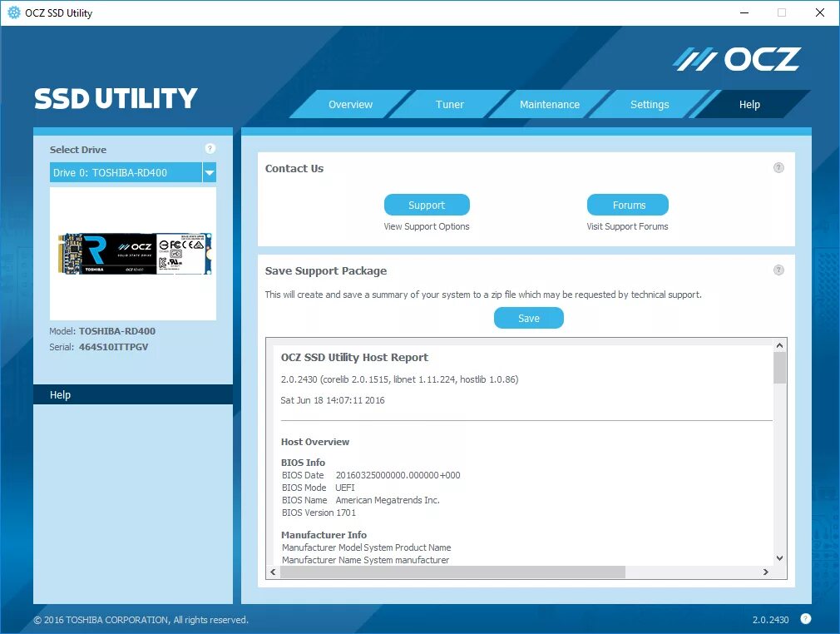Click help icon in Contact Us panel
This screenshot has width=840, height=634.
779,168
